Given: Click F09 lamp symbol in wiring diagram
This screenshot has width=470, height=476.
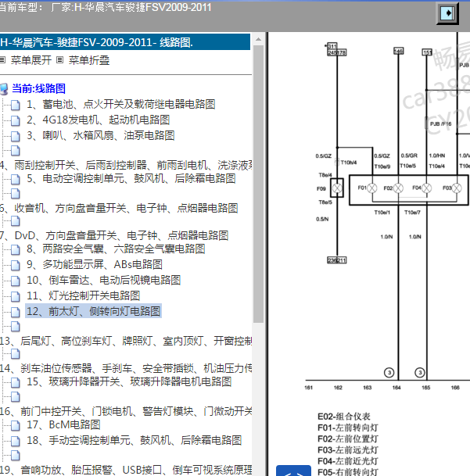Looking at the screenshot, I should [x=337, y=188].
